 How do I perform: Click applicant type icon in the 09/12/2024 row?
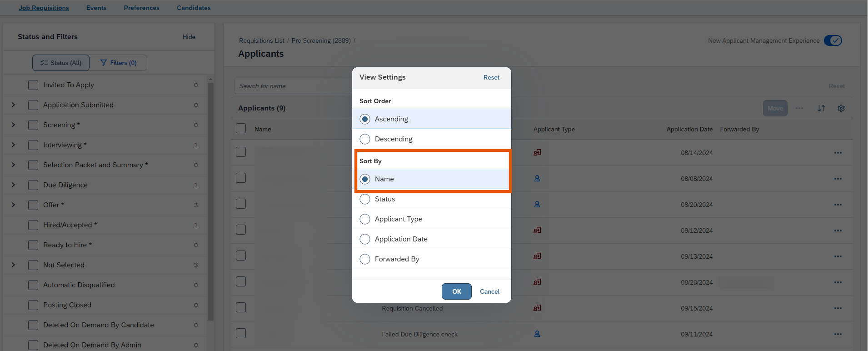coord(537,231)
